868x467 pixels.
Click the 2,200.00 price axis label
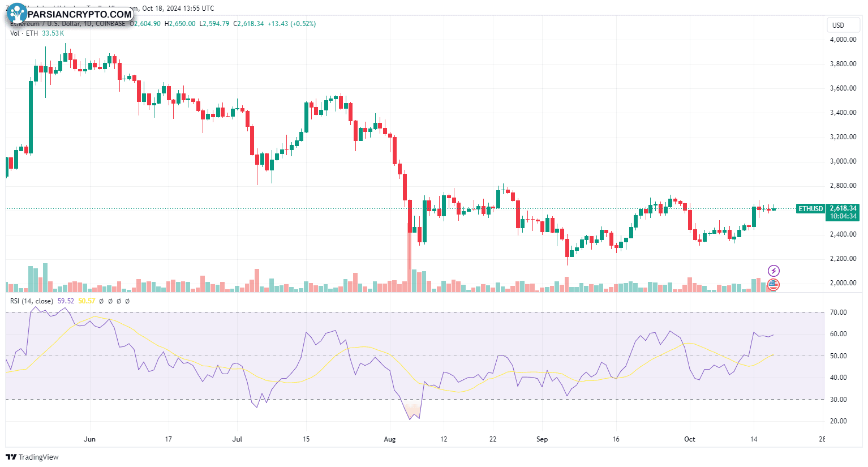point(843,259)
